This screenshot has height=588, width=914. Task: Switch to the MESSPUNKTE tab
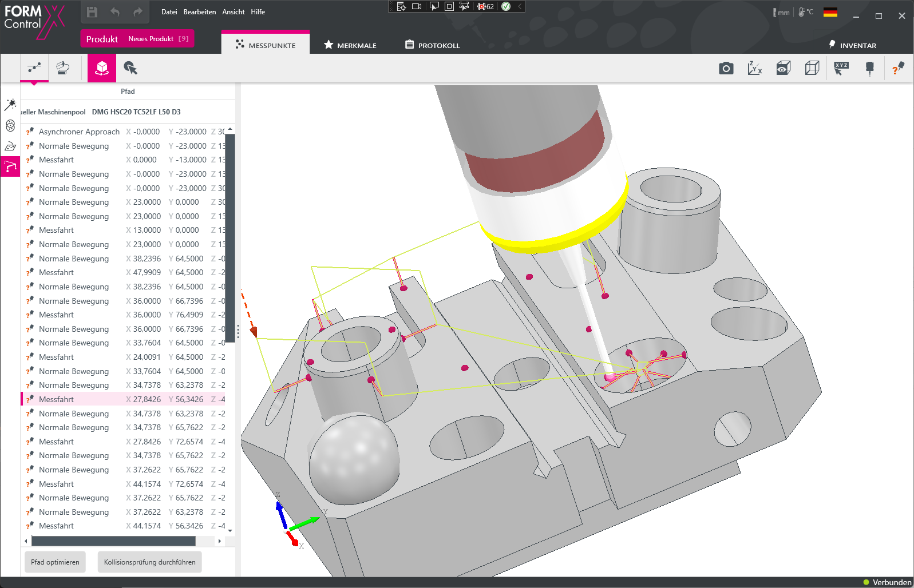click(x=266, y=45)
